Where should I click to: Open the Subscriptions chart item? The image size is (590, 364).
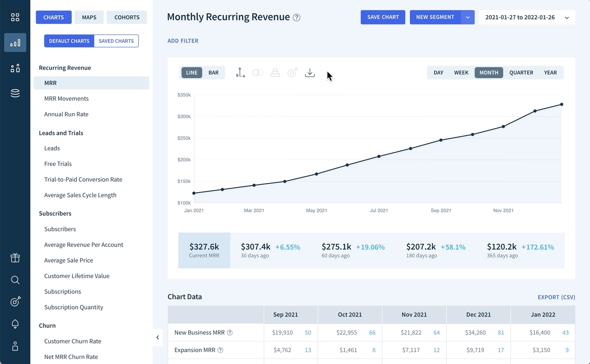(x=62, y=291)
